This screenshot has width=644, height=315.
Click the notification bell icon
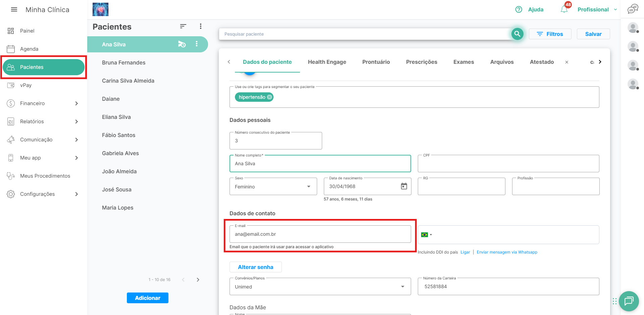click(564, 9)
